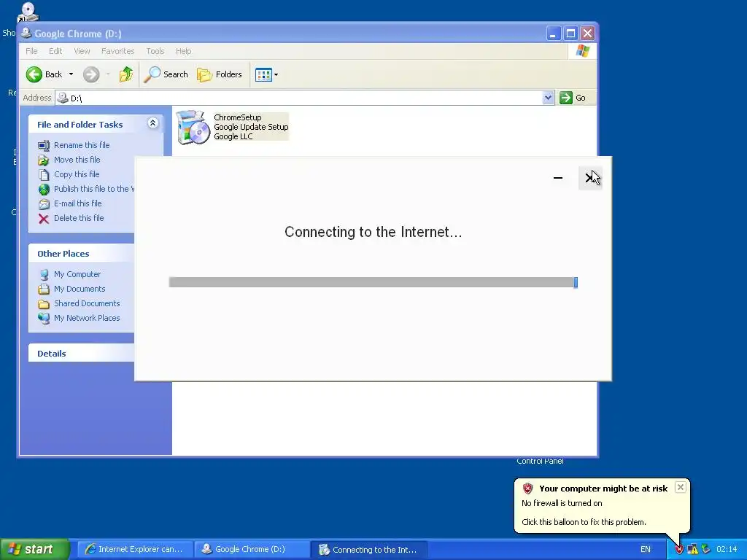Viewport: 747px width, 560px height.
Task: Open the File menu
Action: click(31, 51)
